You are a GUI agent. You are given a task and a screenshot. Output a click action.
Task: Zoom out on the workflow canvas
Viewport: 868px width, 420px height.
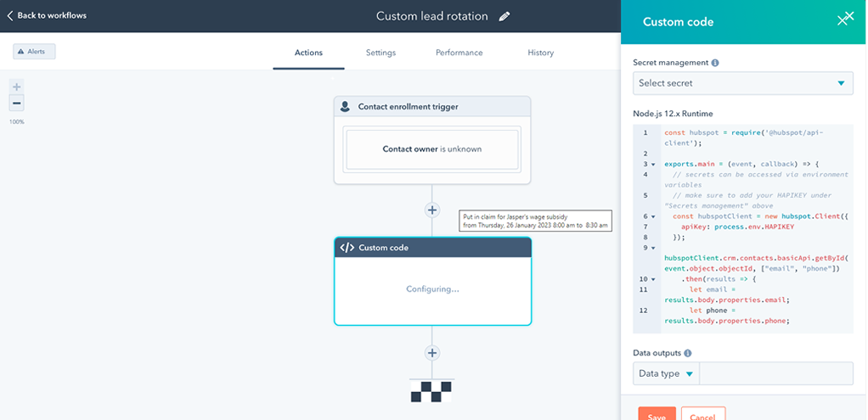click(17, 103)
